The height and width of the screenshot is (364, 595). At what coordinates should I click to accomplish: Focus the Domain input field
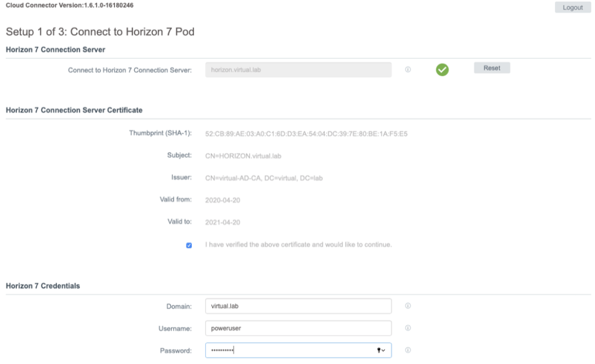298,306
